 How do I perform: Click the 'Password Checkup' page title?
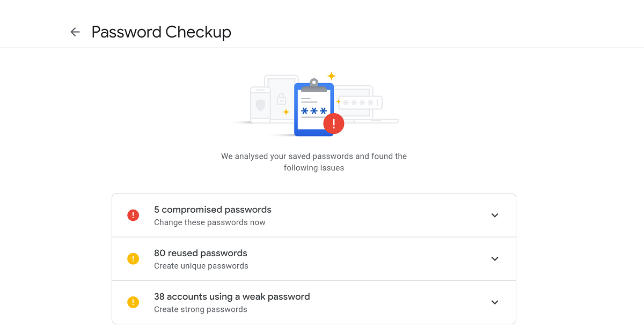pyautogui.click(x=162, y=32)
